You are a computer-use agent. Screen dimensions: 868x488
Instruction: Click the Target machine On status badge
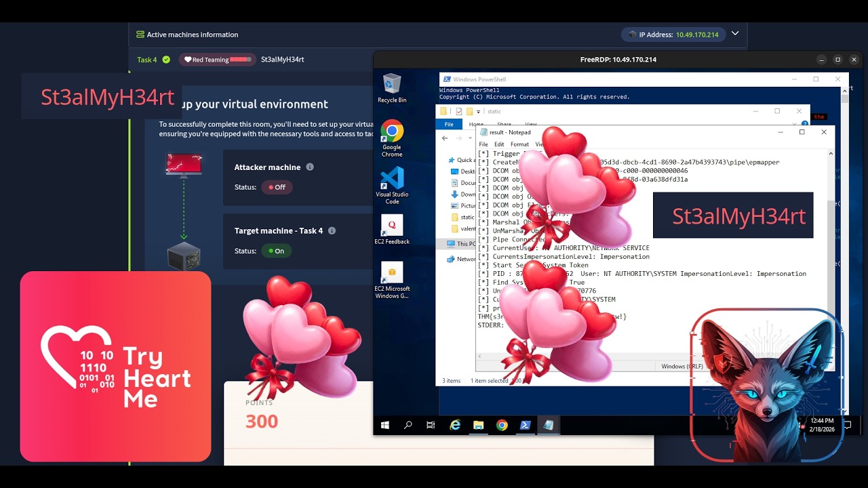(x=277, y=251)
